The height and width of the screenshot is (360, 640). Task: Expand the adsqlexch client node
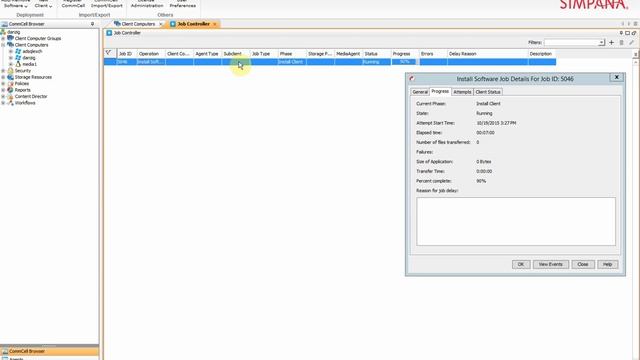[11, 51]
